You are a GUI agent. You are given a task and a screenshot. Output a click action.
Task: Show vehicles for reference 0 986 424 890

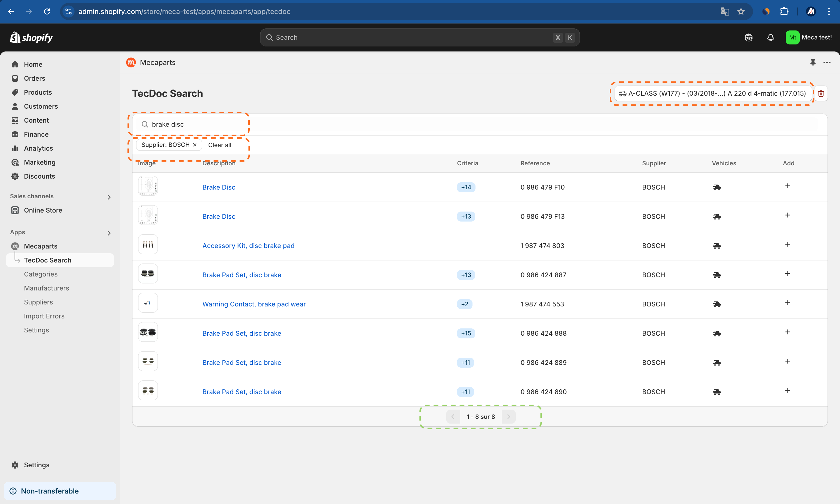(717, 392)
